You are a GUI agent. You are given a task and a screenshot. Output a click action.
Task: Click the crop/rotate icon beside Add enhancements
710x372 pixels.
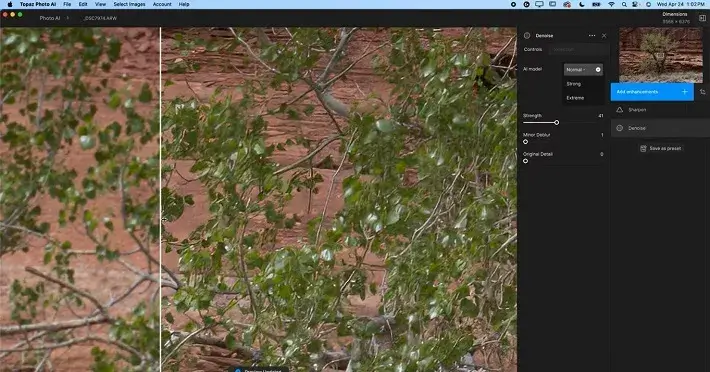pyautogui.click(x=702, y=92)
